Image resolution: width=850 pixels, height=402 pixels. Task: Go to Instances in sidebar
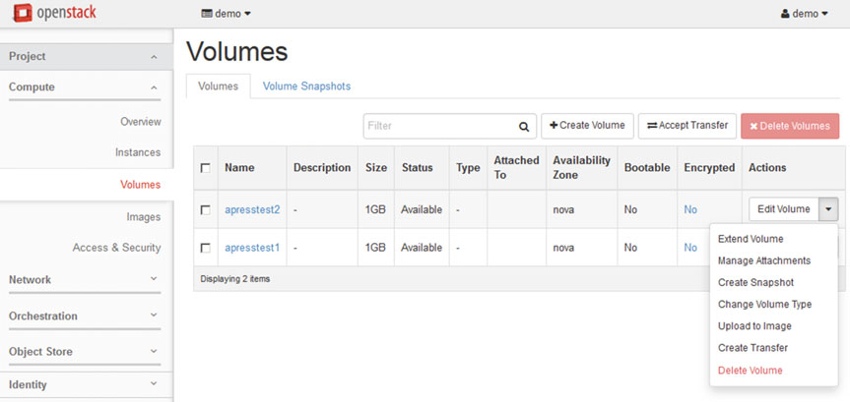tap(138, 152)
